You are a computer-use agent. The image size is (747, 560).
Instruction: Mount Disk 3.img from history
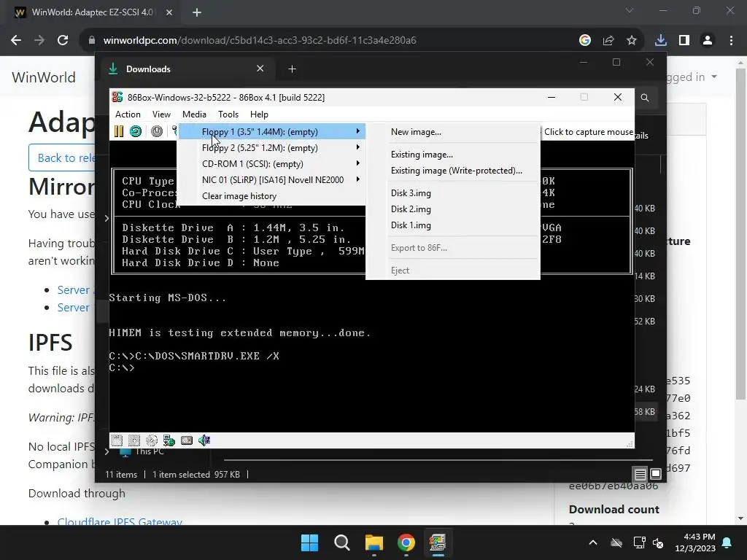click(x=453, y=192)
